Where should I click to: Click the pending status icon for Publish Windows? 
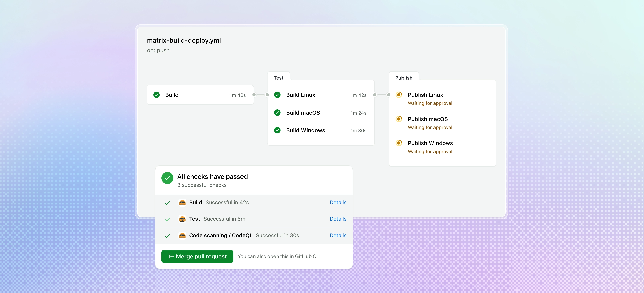coord(399,143)
